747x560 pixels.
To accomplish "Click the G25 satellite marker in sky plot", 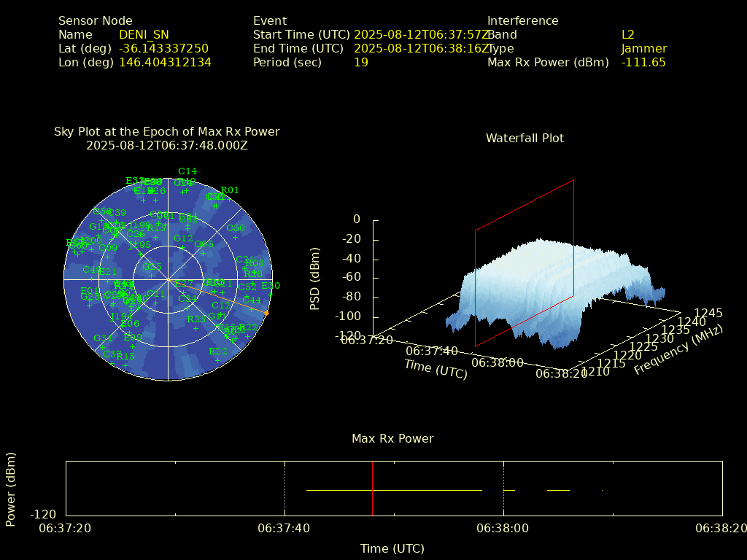I will pyautogui.click(x=152, y=276).
